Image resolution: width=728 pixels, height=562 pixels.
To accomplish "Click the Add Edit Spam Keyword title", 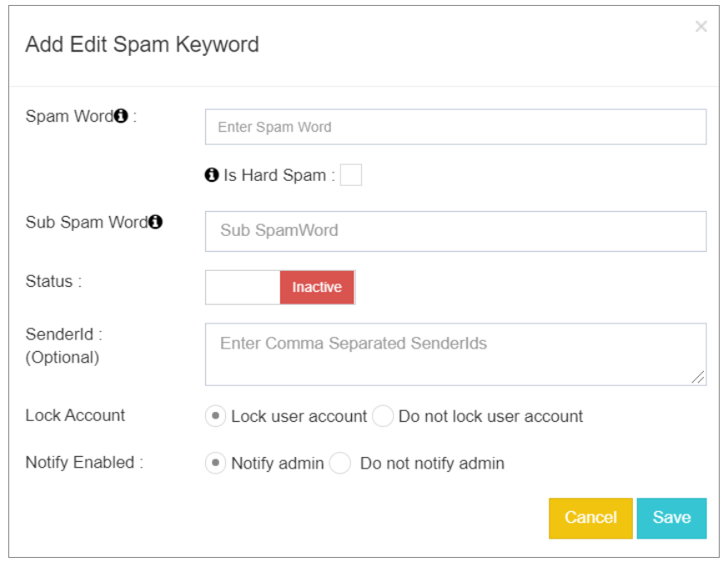I will click(142, 44).
